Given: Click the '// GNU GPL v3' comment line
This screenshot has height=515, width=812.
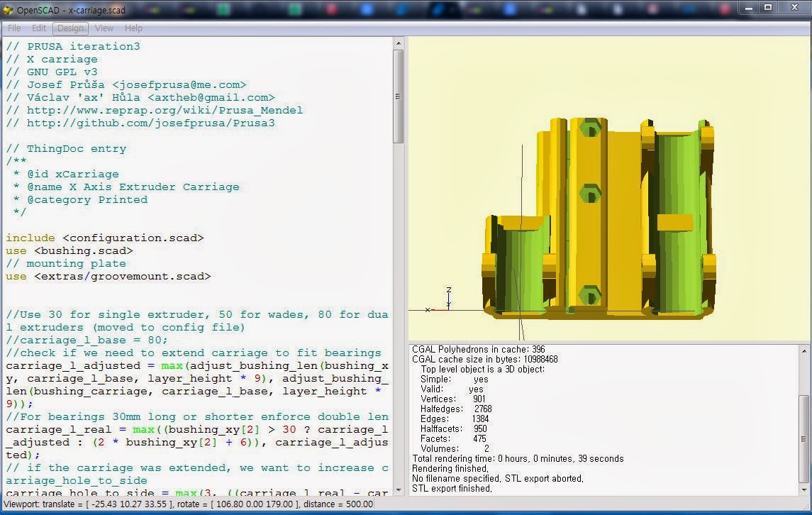Looking at the screenshot, I should (51, 72).
